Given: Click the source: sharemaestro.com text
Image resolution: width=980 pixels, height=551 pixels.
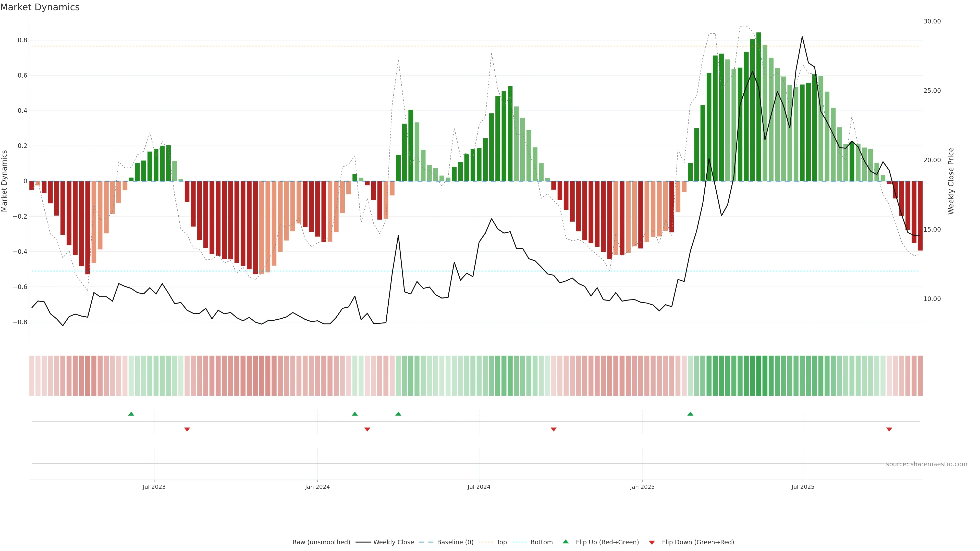Looking at the screenshot, I should click(926, 464).
